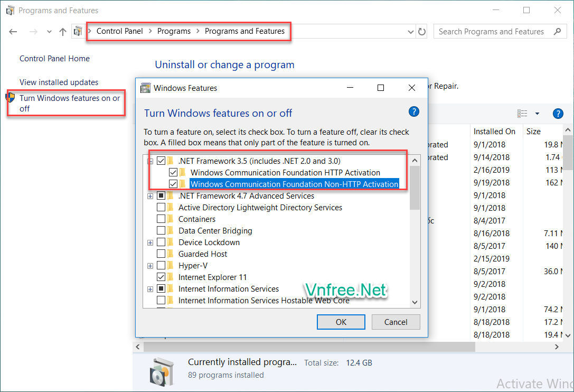574x392 pixels.
Task: Click the Search Programs and Features field
Action: pyautogui.click(x=491, y=32)
